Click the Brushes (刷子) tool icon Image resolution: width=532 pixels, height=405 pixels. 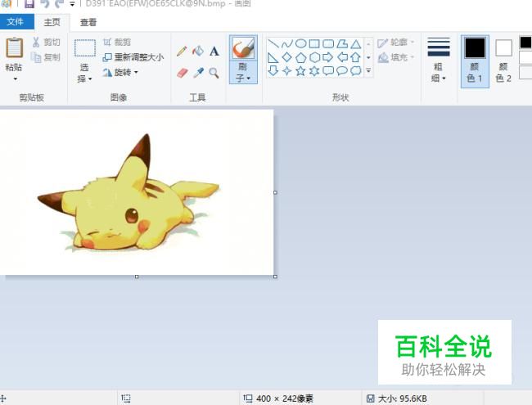pos(243,47)
